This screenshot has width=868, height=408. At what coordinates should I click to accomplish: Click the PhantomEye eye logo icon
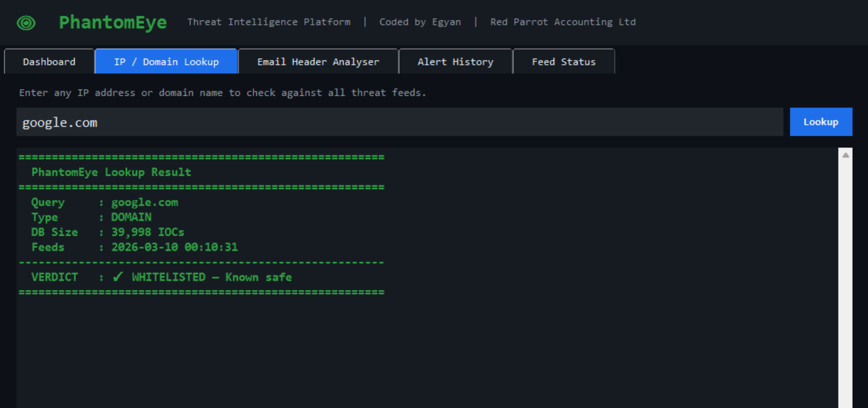point(26,23)
